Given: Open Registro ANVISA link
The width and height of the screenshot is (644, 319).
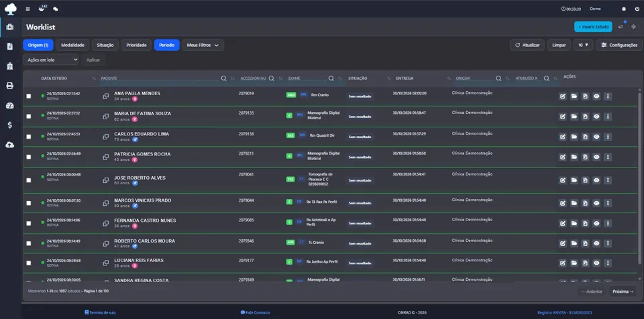Looking at the screenshot, I should (565, 312).
